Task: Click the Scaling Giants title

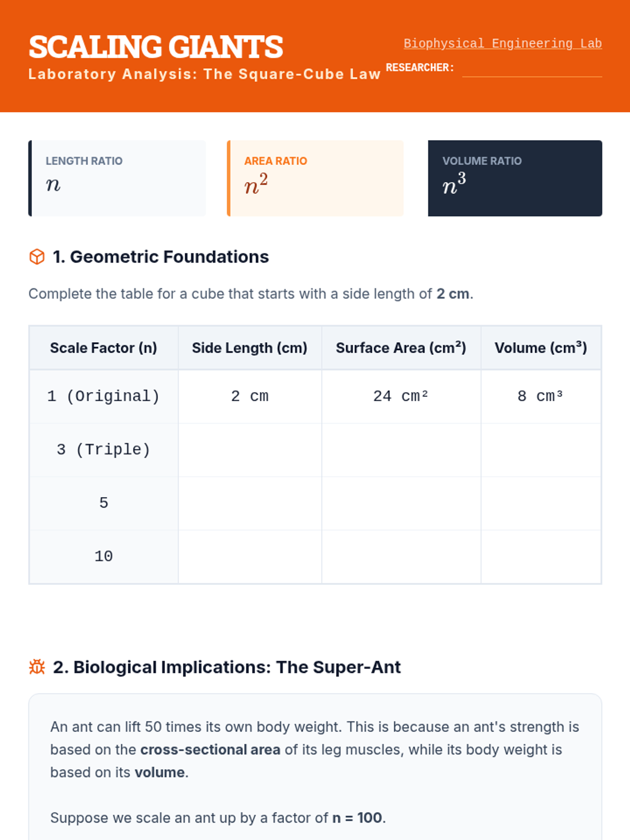Action: coord(156,47)
